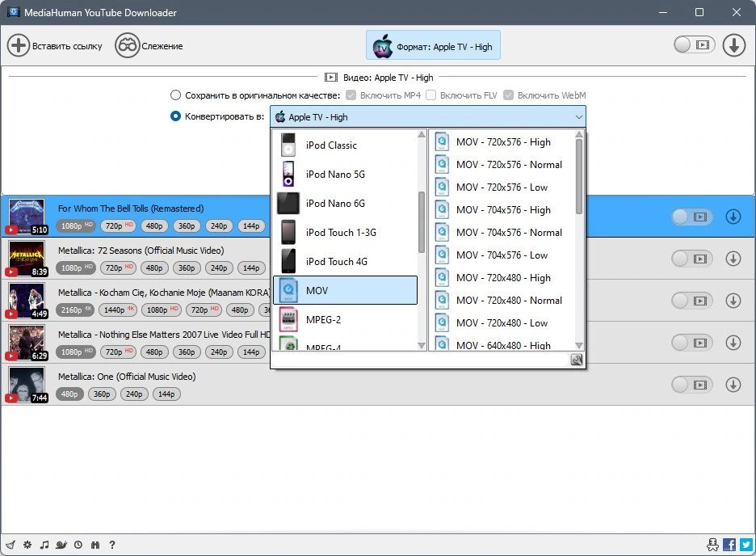The height and width of the screenshot is (556, 756).
Task: Download Kocham Cię, Kochanie Moje via arrow icon
Action: pos(733,301)
